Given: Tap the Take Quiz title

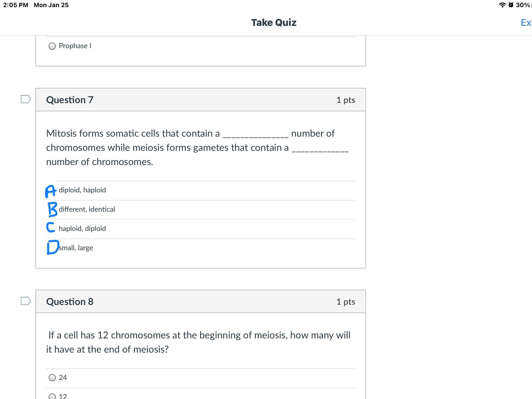Looking at the screenshot, I should [x=274, y=23].
